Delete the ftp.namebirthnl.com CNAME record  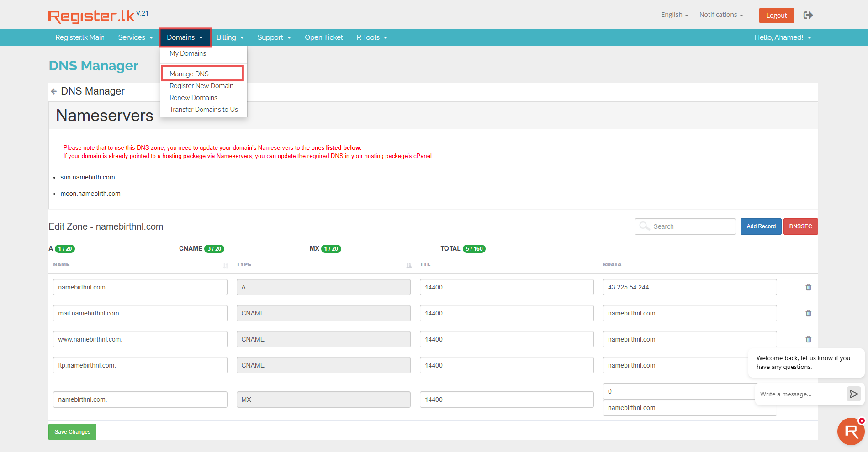tap(808, 365)
